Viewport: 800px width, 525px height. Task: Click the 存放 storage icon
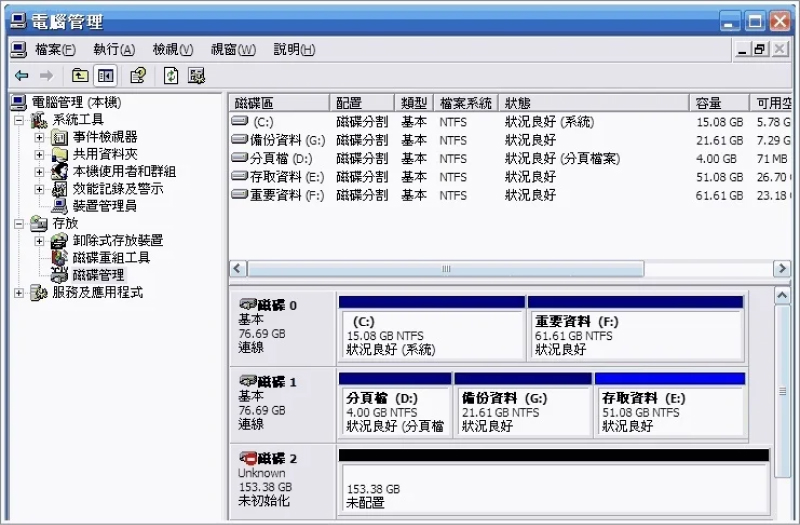point(39,223)
